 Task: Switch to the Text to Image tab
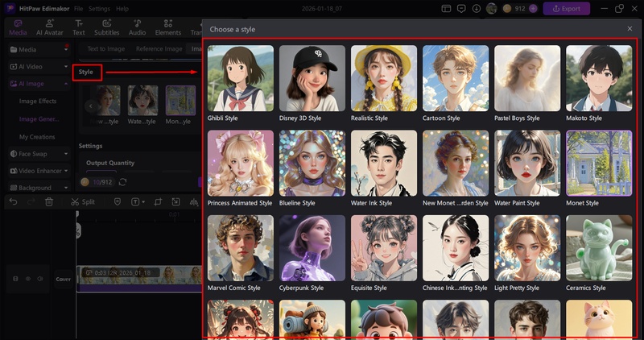[106, 48]
